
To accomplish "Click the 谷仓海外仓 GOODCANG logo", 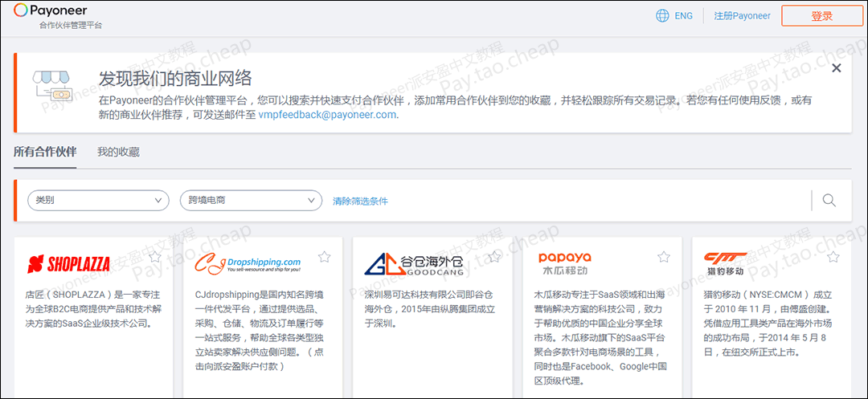I will coord(413,264).
